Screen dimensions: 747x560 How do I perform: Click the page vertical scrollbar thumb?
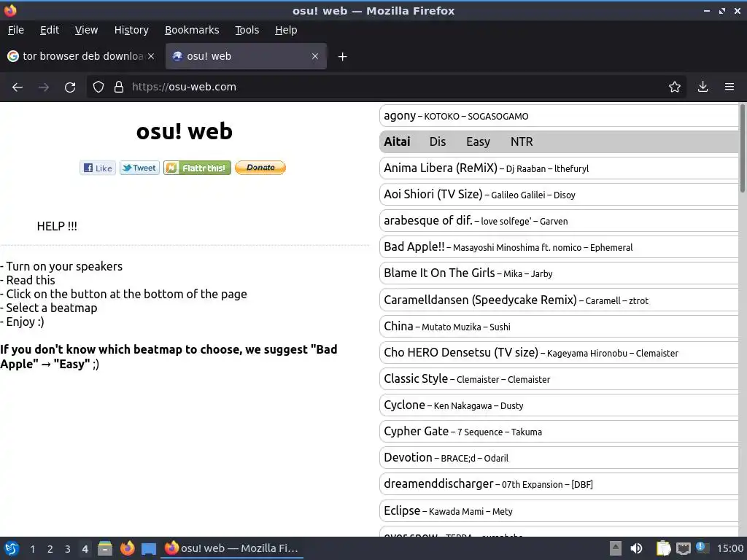[x=742, y=148]
